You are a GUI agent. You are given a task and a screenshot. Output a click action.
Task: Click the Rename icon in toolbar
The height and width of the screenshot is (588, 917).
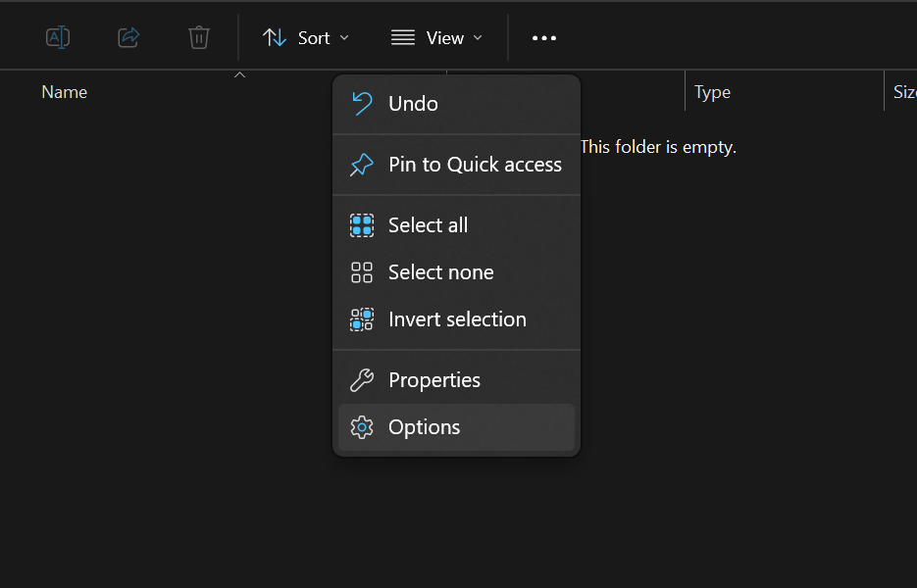pyautogui.click(x=58, y=38)
